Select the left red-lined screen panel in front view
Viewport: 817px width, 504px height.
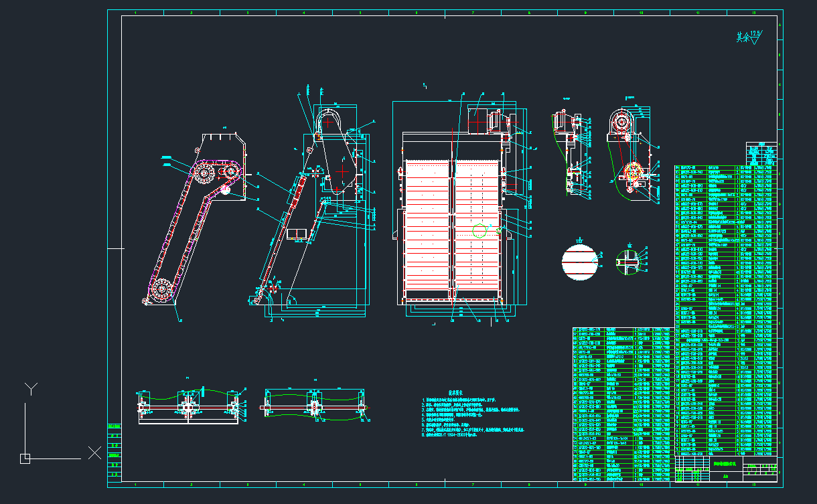point(427,228)
